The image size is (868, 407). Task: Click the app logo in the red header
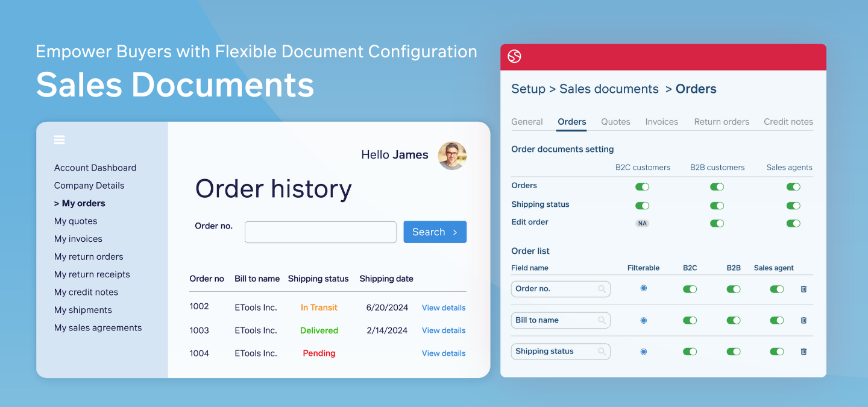tap(515, 56)
